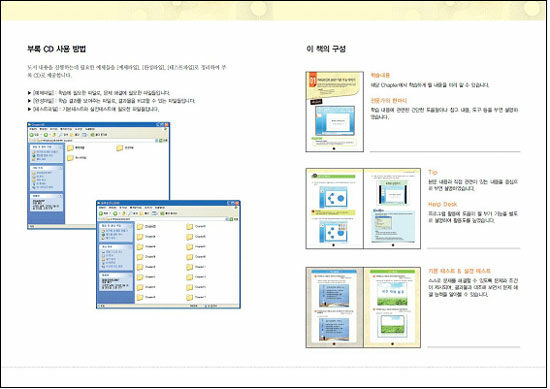Viewport: 550px width, 389px height.
Task: Open the first menu bar item in front Explorer window
Action: coord(102,208)
